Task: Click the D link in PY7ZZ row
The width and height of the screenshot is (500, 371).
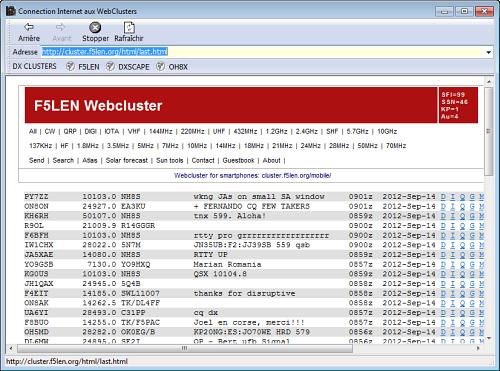Action: tap(443, 197)
